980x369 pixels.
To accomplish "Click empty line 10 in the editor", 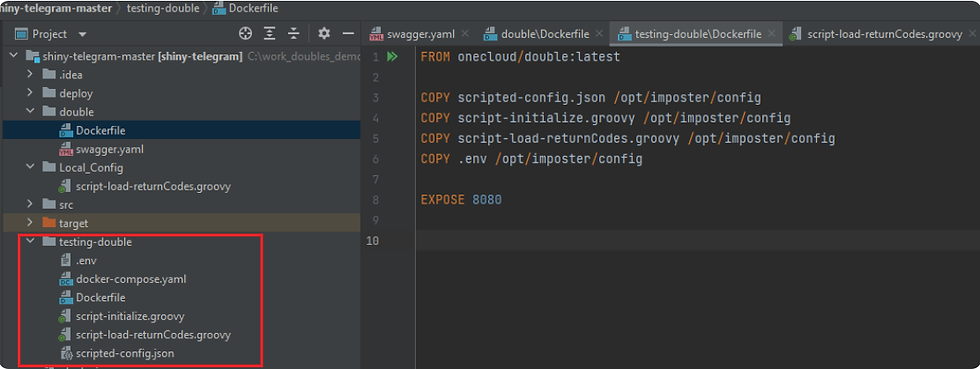I will (x=698, y=241).
